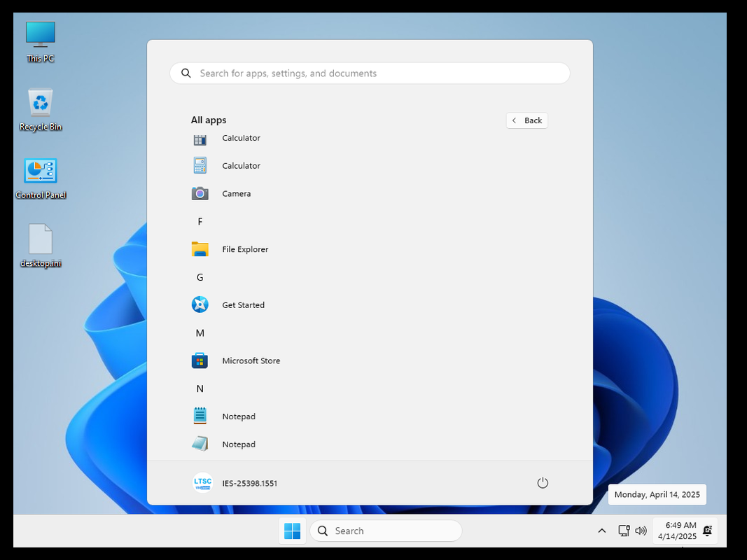Screen dimensions: 747x560
Task: Click the Back button in All apps
Action: [527, 120]
